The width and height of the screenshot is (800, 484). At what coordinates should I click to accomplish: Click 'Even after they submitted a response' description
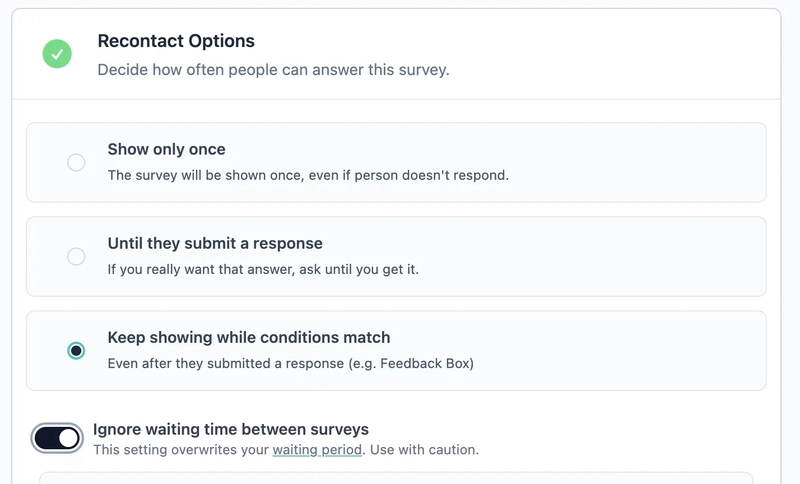click(290, 363)
